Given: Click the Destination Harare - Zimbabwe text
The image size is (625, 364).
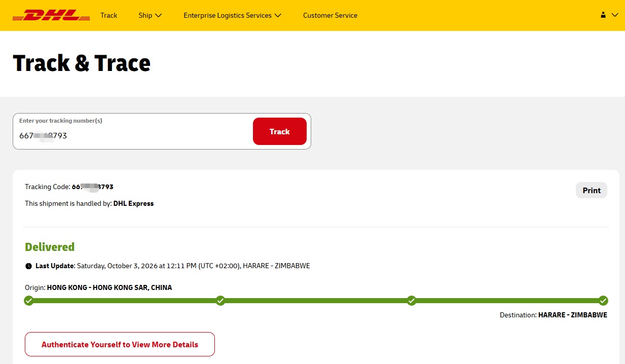Looking at the screenshot, I should [x=554, y=315].
